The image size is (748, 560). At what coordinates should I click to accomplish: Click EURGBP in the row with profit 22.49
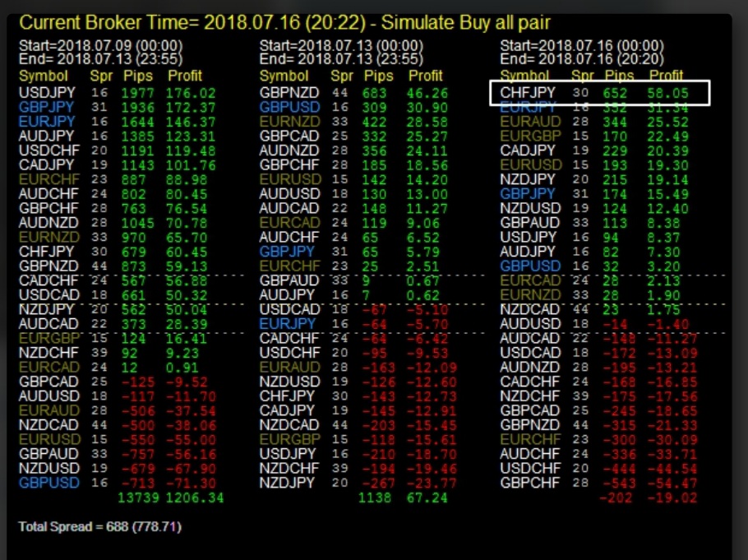(x=530, y=136)
